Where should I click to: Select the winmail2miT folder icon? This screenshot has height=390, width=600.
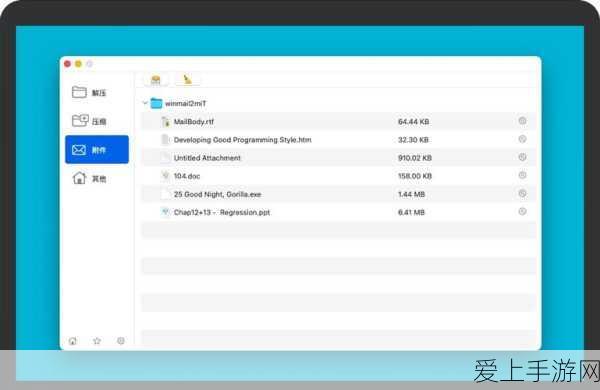(156, 103)
